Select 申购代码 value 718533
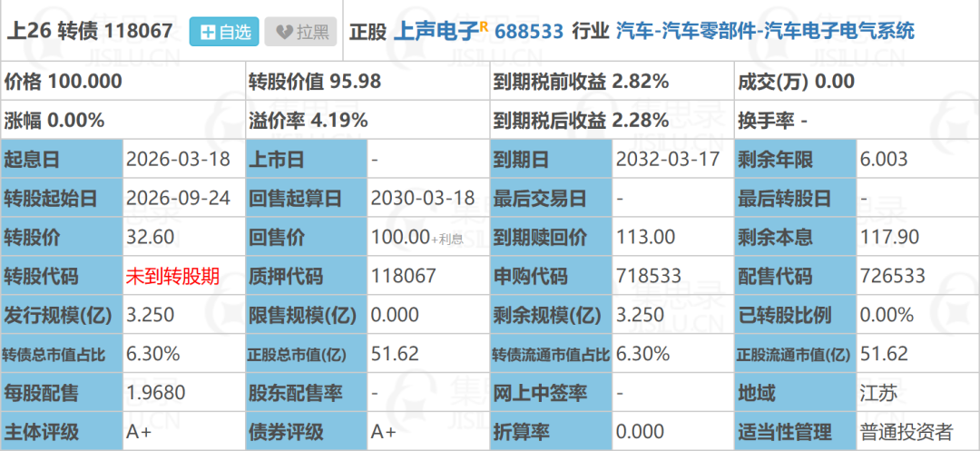Screen dimensions: 980x451 649,276
